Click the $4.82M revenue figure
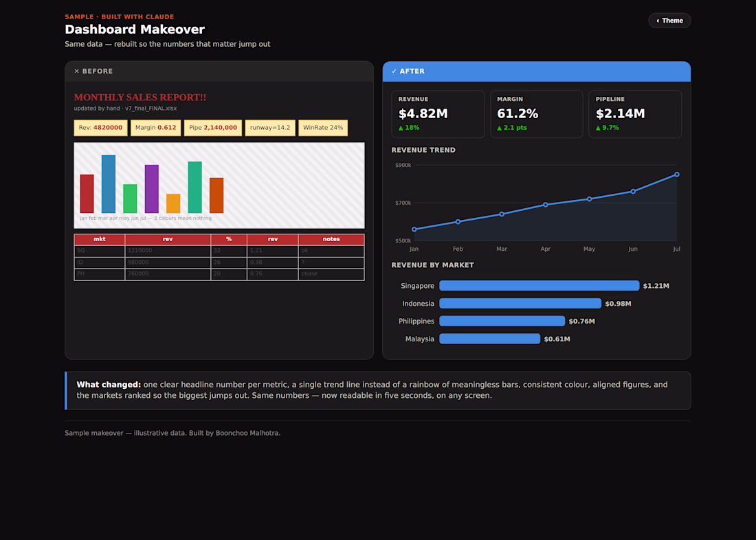Viewport: 756px width, 540px height. [423, 114]
